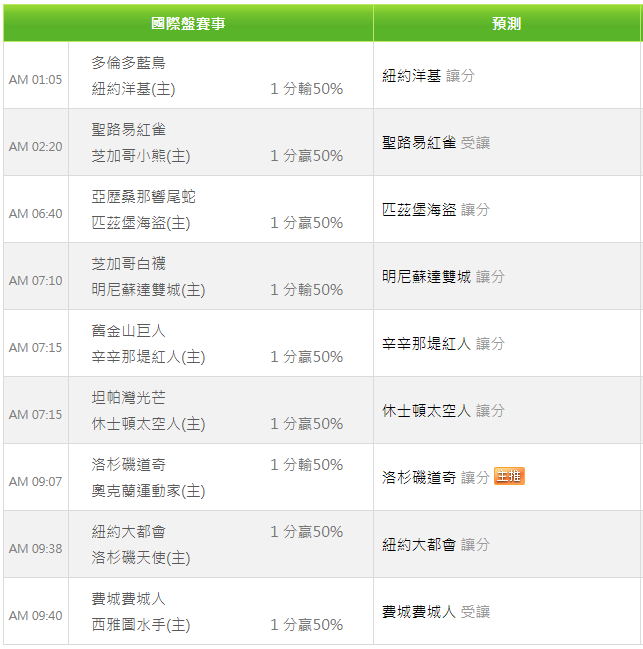Click the prediction 紐約大都會 讓分
The width and height of the screenshot is (643, 649).
[436, 545]
